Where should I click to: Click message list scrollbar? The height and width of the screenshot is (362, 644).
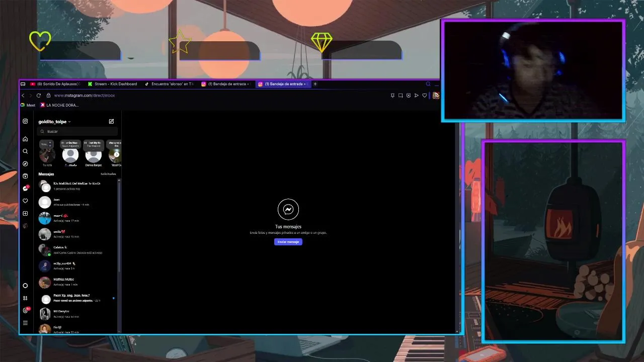click(x=119, y=226)
